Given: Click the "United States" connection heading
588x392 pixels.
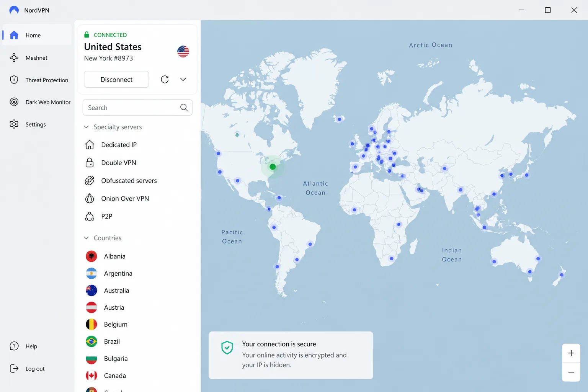Looking at the screenshot, I should [x=113, y=47].
